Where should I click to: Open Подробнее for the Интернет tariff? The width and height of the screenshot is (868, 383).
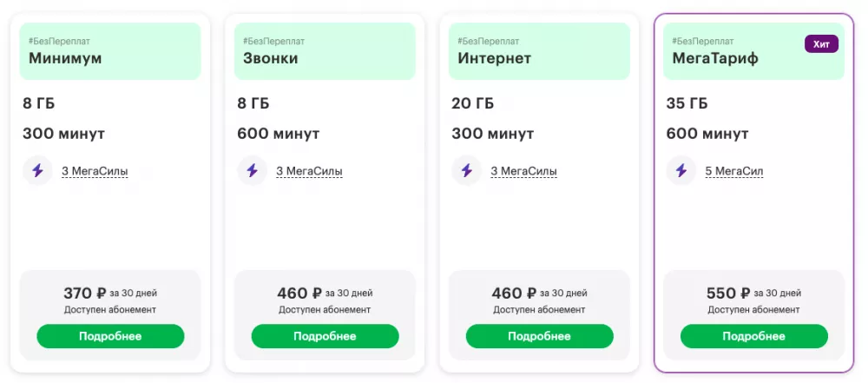coord(539,336)
